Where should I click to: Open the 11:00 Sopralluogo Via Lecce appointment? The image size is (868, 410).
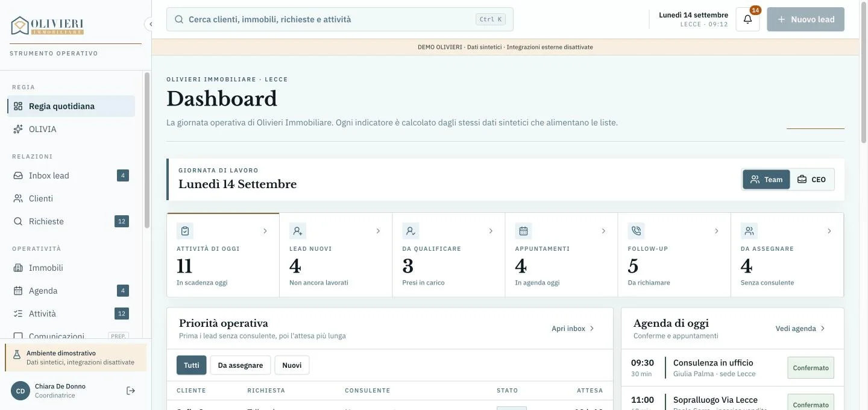[x=732, y=399]
